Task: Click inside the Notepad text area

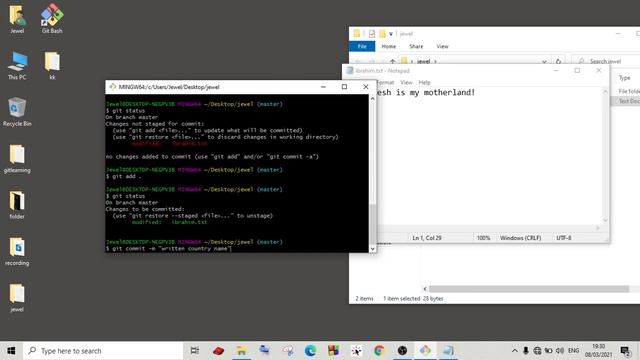Action: click(489, 155)
